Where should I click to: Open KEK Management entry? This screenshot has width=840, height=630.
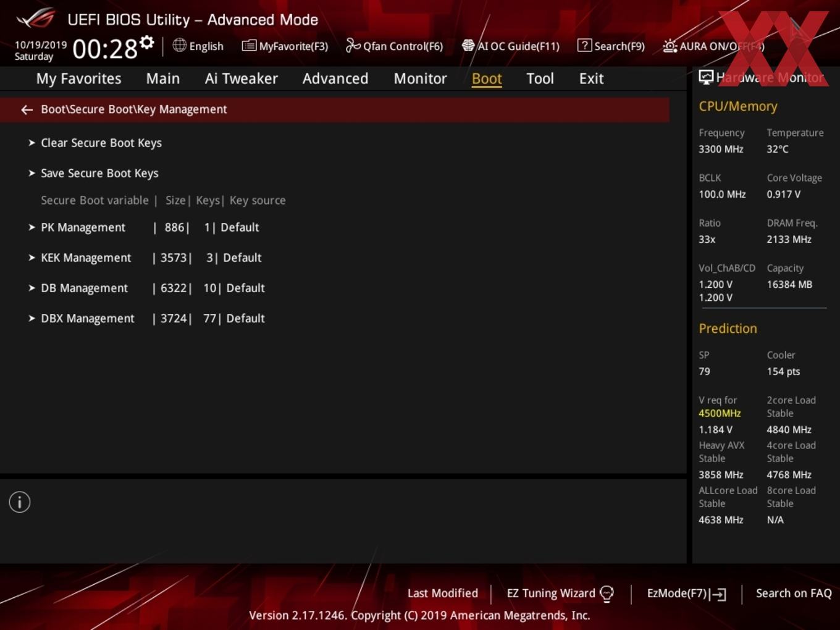(x=86, y=258)
